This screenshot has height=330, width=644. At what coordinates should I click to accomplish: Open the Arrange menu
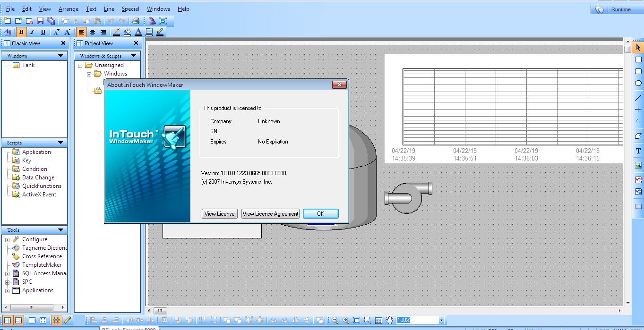(69, 9)
